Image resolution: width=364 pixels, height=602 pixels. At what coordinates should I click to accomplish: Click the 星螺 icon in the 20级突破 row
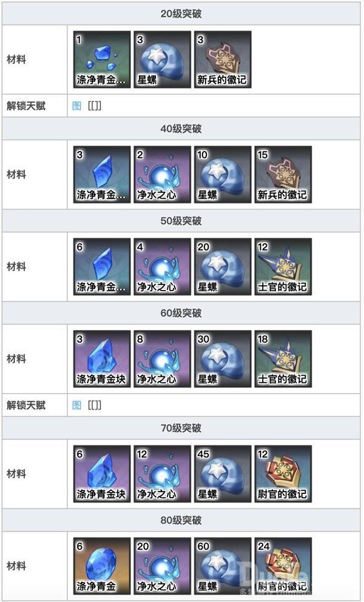tap(162, 59)
